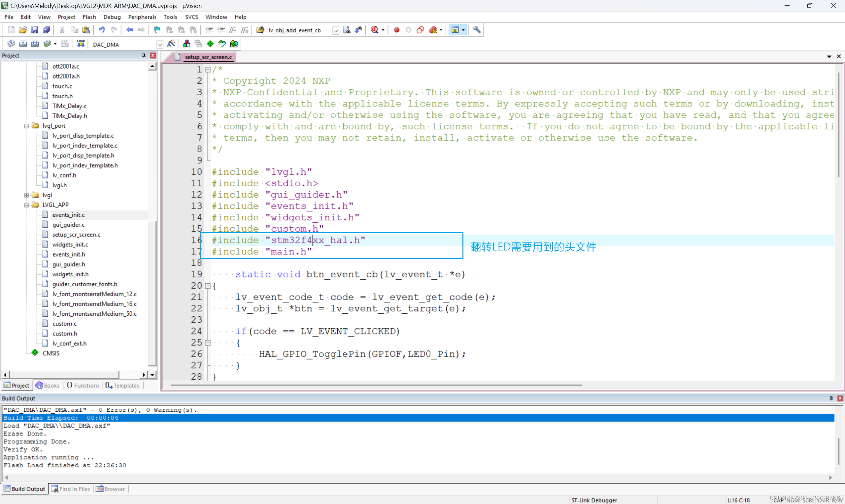
Task: Build the current target
Action: [x=23, y=43]
